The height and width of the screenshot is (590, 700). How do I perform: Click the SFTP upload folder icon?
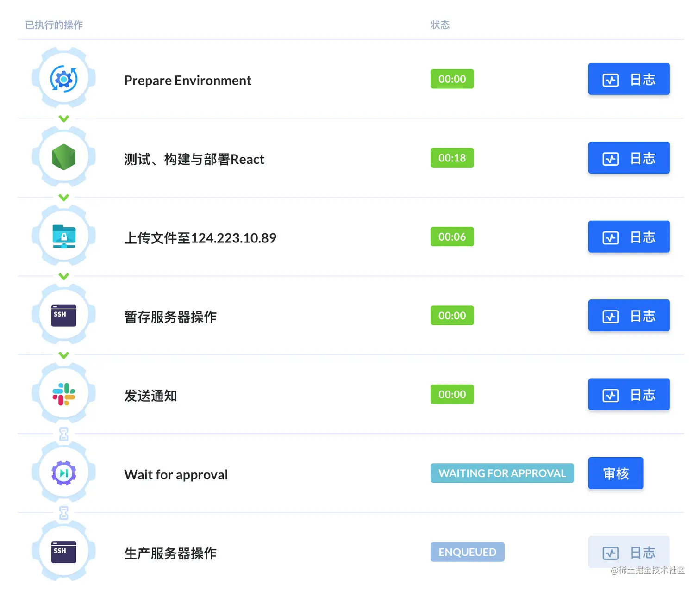tap(64, 236)
